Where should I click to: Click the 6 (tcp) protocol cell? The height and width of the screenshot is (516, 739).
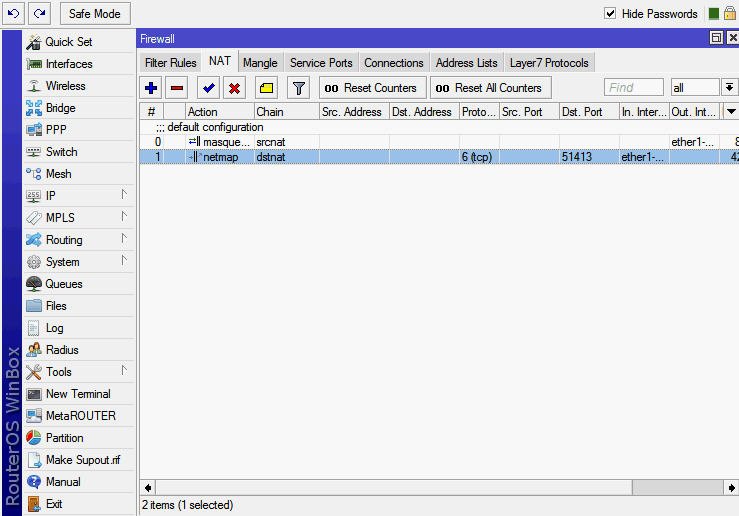pos(479,157)
